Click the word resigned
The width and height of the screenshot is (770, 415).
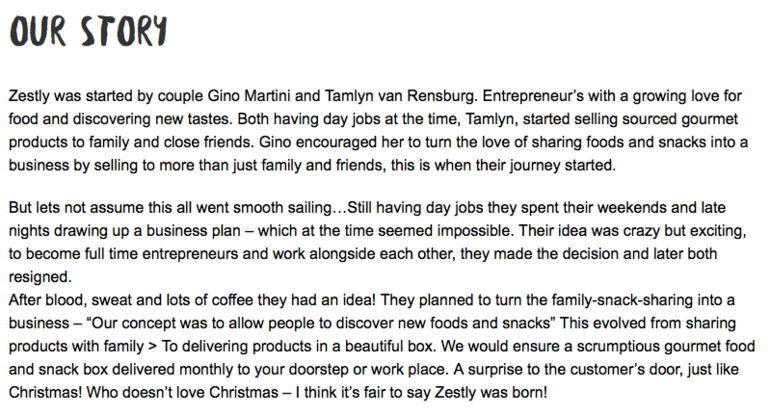40,277
